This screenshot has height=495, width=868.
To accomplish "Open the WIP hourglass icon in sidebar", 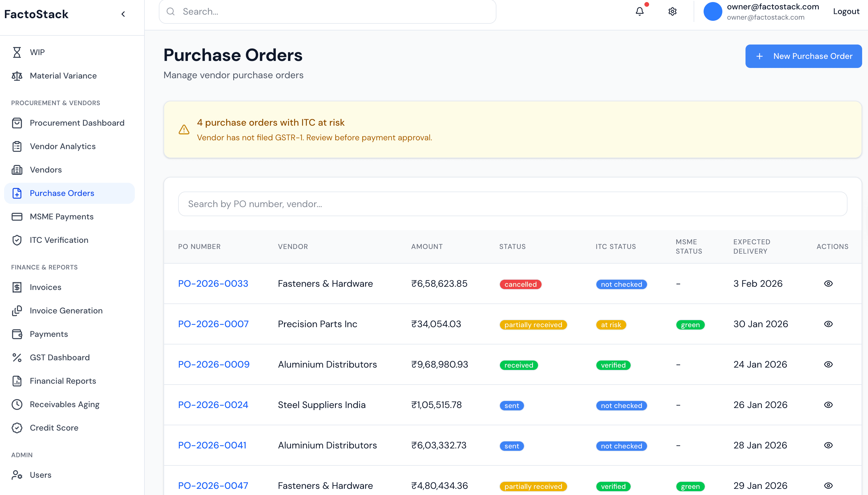I will 17,52.
